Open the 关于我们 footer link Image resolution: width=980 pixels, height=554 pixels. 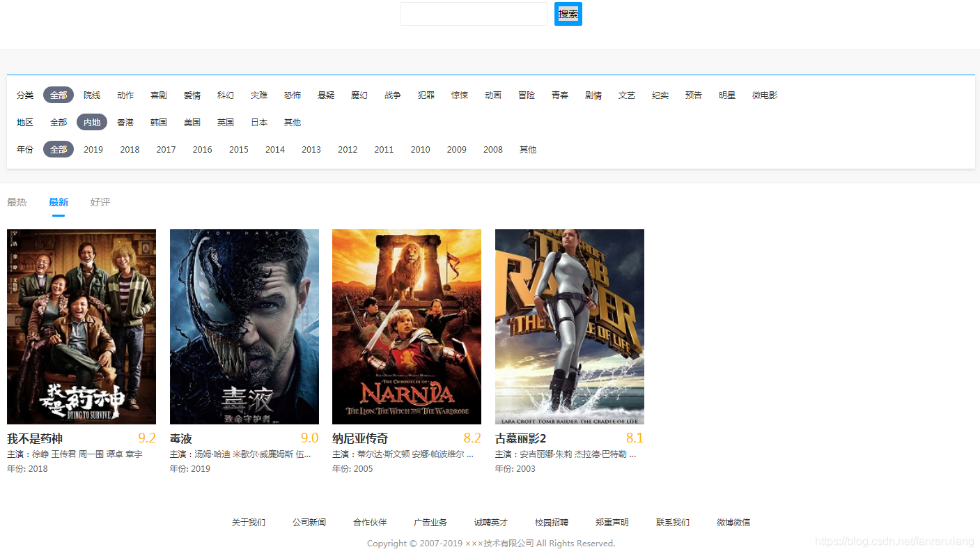point(249,522)
